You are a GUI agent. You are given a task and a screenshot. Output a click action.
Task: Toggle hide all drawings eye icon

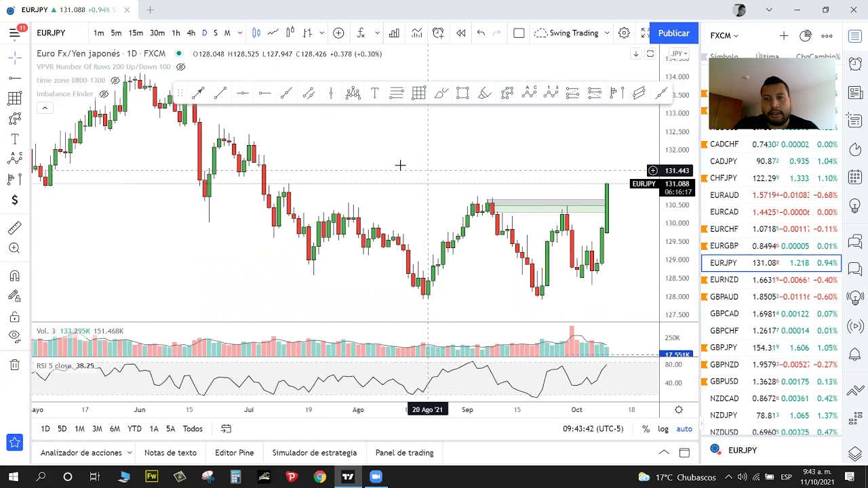tap(14, 337)
